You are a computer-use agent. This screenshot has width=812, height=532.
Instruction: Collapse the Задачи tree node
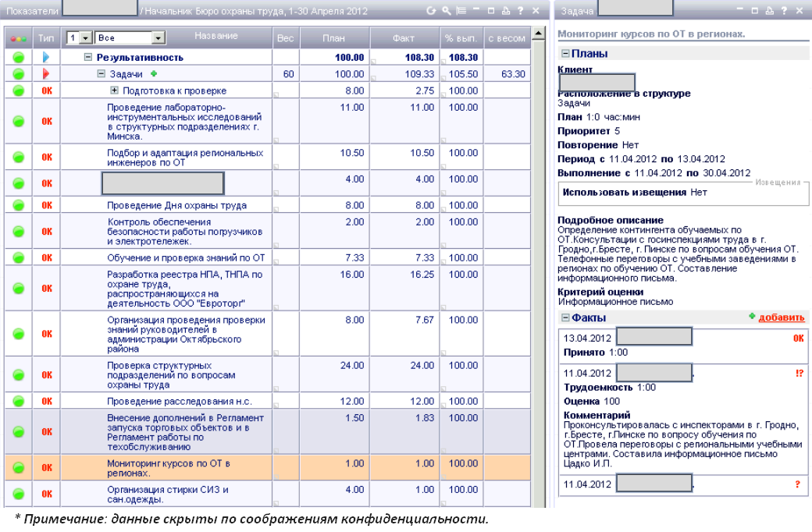[101, 73]
